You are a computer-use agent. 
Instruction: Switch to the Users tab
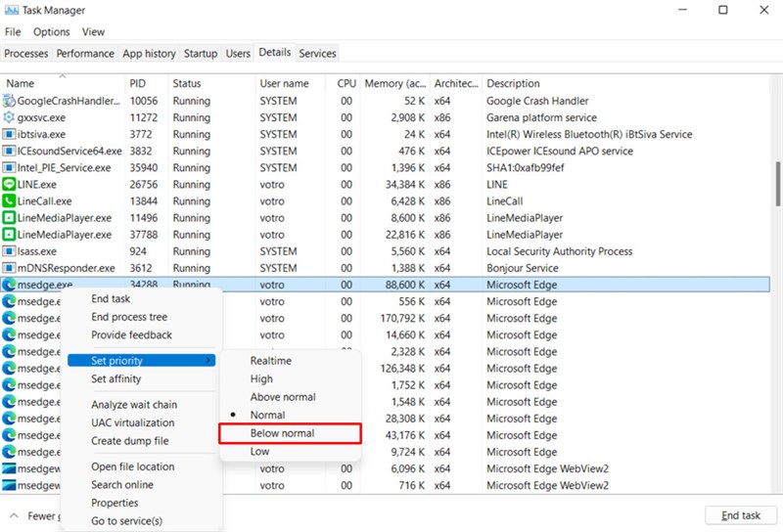(238, 54)
